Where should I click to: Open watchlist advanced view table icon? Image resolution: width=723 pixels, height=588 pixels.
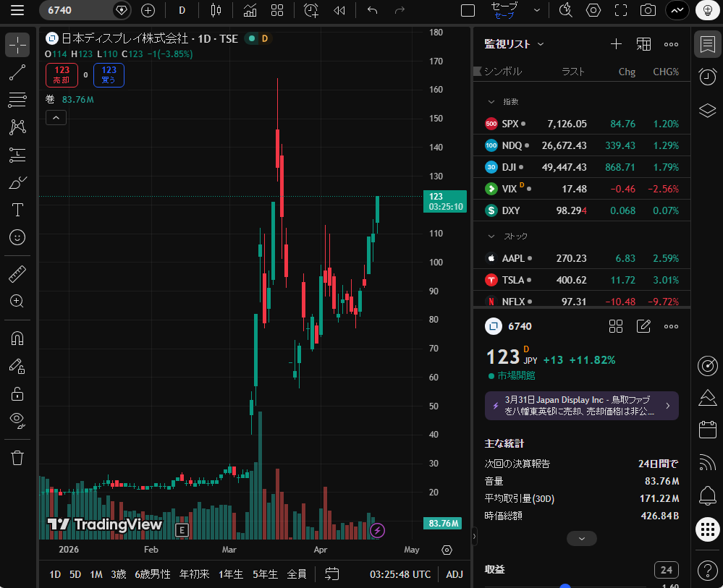pos(643,44)
